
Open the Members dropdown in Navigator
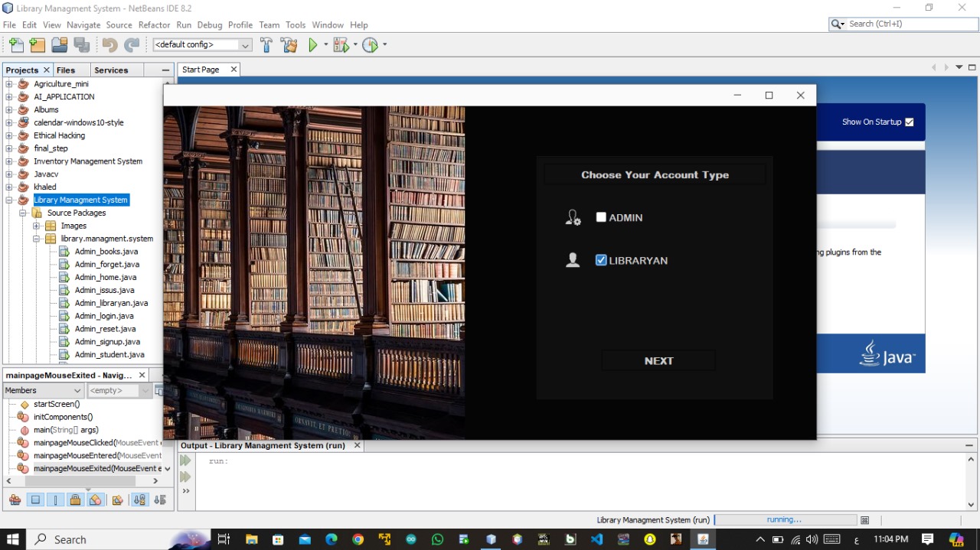tap(44, 390)
